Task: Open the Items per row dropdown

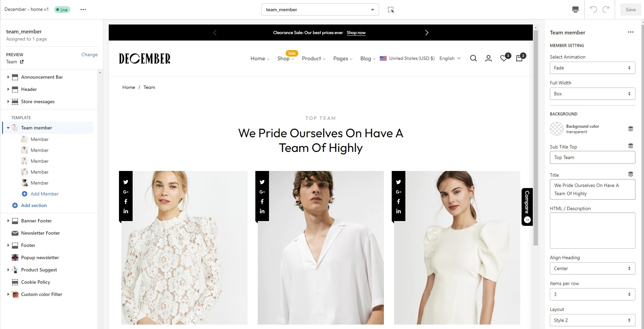Action: coord(592,294)
